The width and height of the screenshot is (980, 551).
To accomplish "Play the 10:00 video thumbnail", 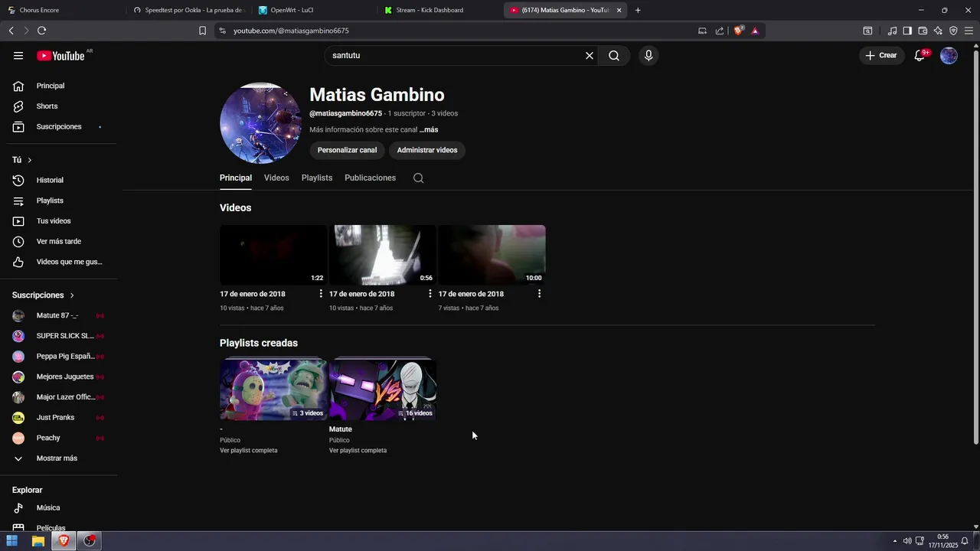I will [492, 255].
